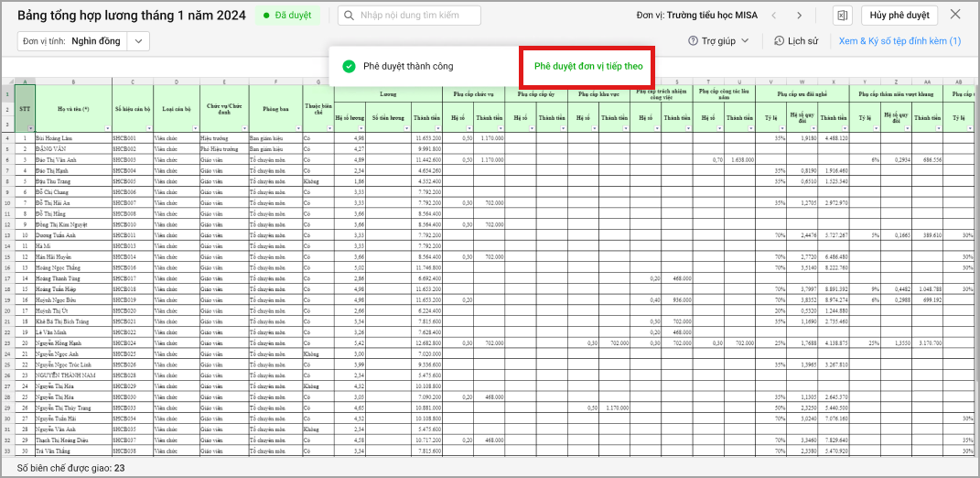Screen dimensions: 980x478
Task: Go to the previous unit arrow
Action: tap(773, 16)
